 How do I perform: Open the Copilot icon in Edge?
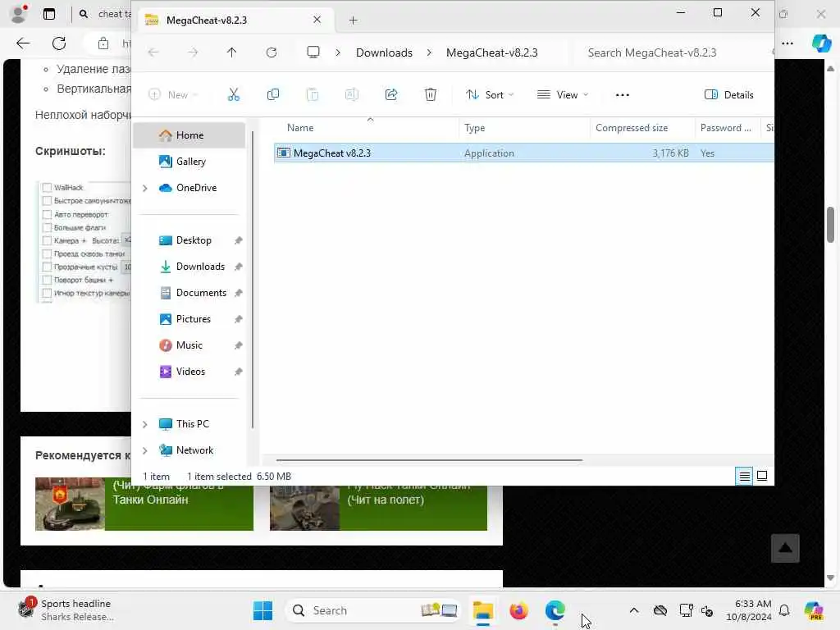(820, 43)
